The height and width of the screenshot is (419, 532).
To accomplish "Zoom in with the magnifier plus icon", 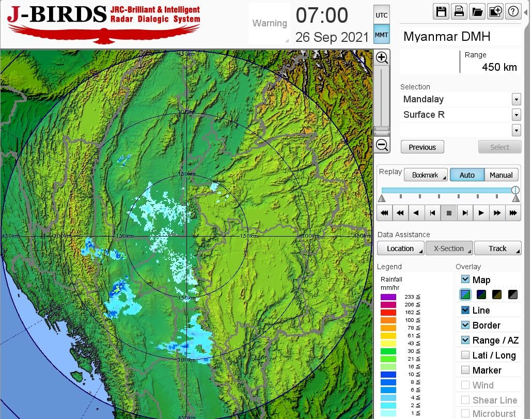I will pos(382,57).
